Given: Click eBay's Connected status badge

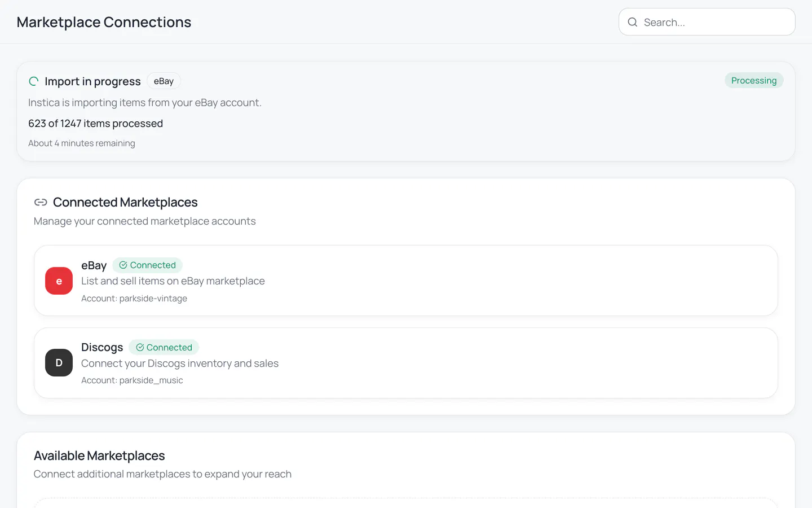Looking at the screenshot, I should (x=147, y=265).
